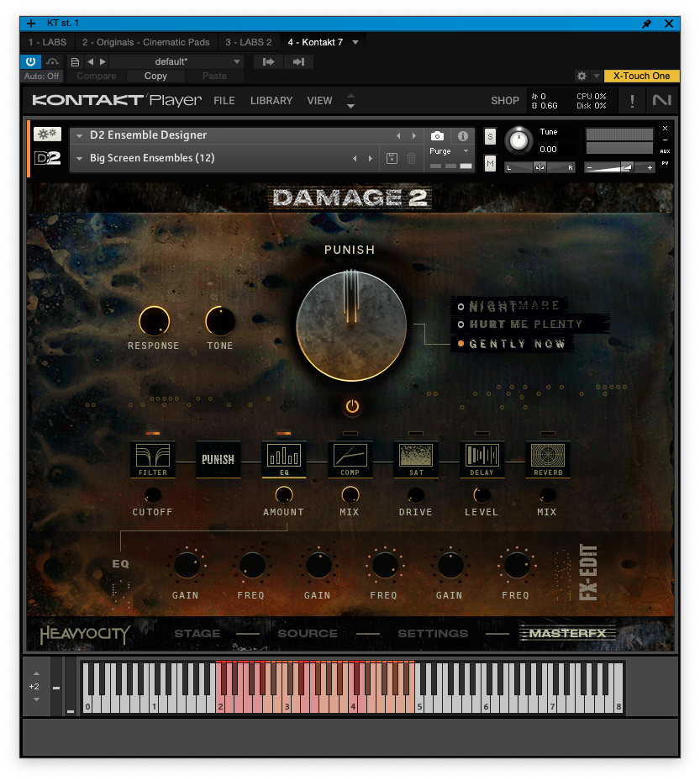Click the send MIDI right-arrow icon
Viewport: 700px width, 781px height.
268,61
